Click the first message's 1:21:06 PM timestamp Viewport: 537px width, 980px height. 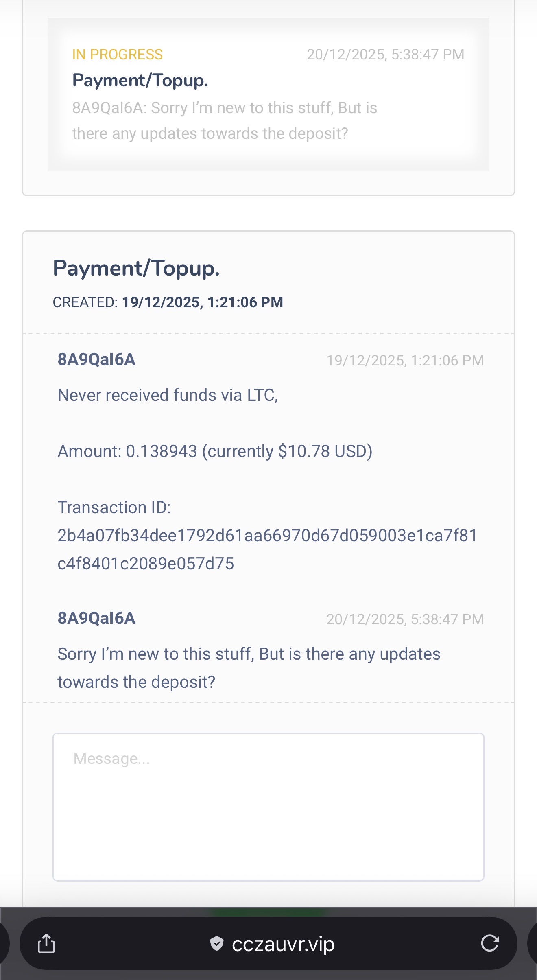405,361
